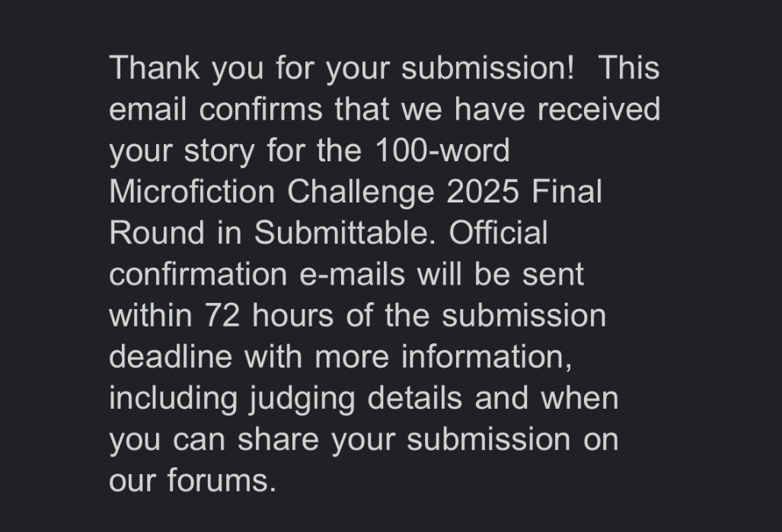Click the word "received" in the message
782x532 pixels.
coord(598,110)
